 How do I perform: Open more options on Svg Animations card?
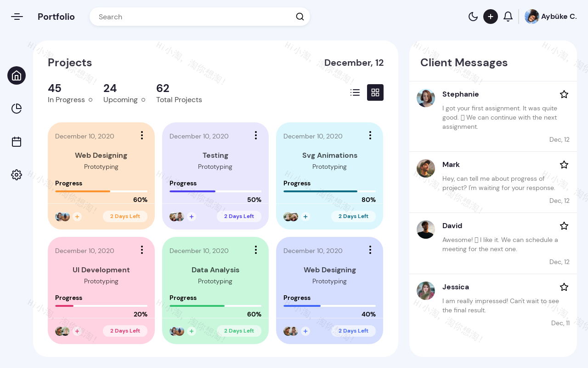click(x=370, y=135)
